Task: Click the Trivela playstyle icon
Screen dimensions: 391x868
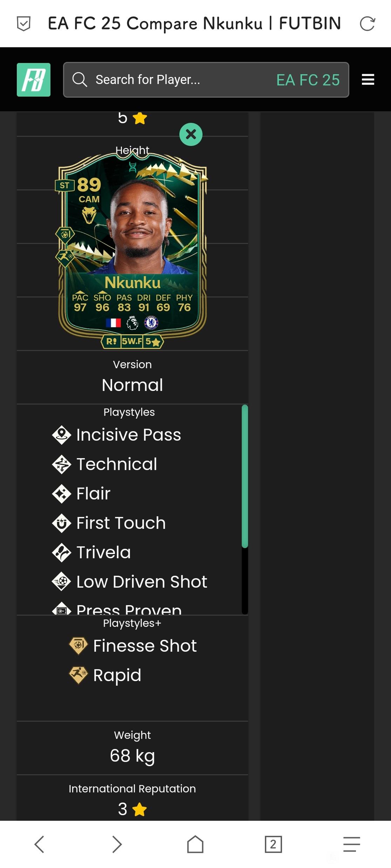Action: click(62, 553)
